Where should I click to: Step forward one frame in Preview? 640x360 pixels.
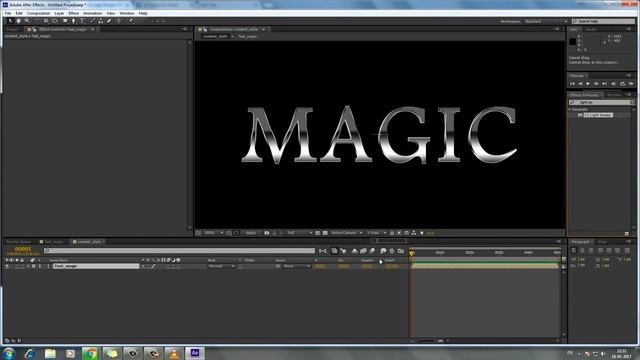pos(596,84)
